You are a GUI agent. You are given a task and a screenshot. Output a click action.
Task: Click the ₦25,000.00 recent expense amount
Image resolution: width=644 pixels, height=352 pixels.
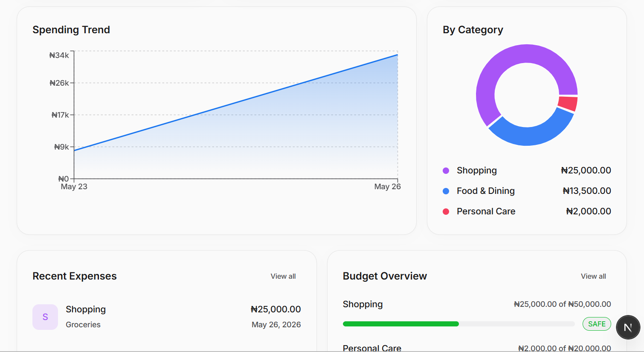tap(276, 309)
